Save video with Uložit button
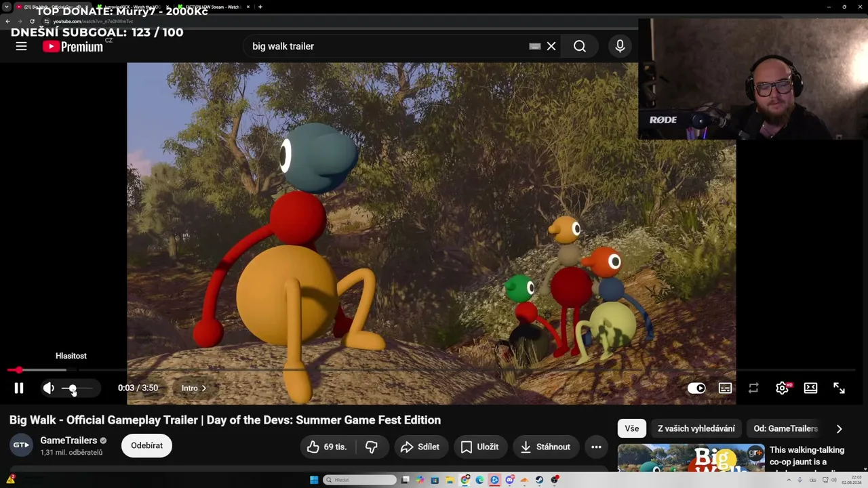The width and height of the screenshot is (868, 488). tap(480, 447)
